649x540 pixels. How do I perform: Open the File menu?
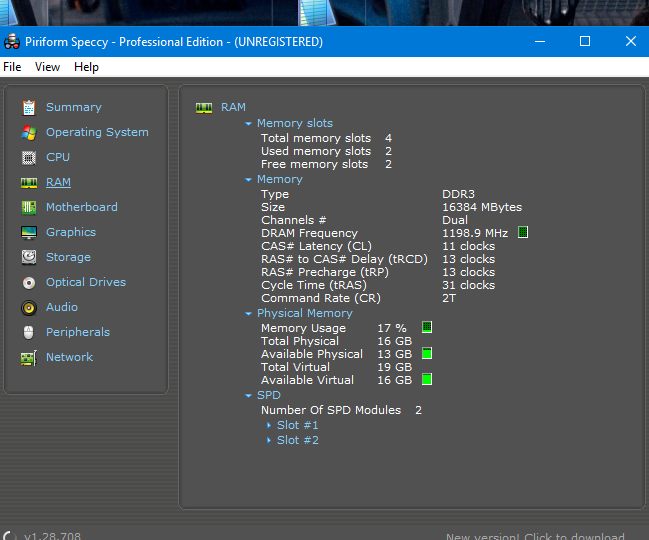click(x=12, y=67)
